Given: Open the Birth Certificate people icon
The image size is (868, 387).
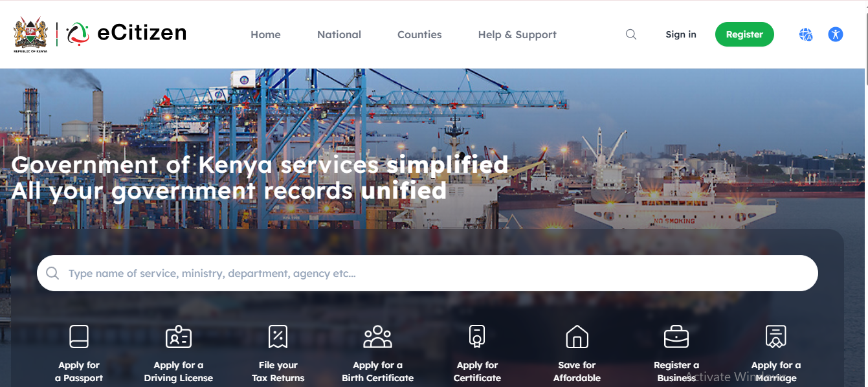Looking at the screenshot, I should pos(378,337).
